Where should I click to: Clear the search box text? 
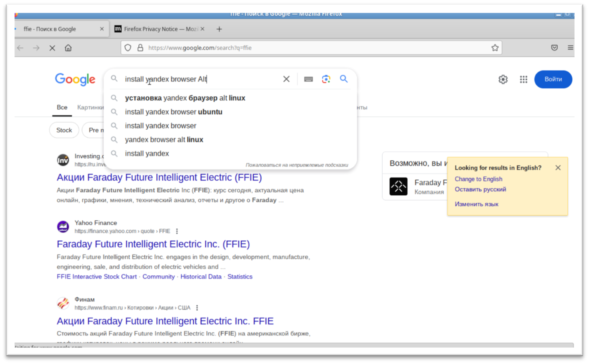click(286, 79)
